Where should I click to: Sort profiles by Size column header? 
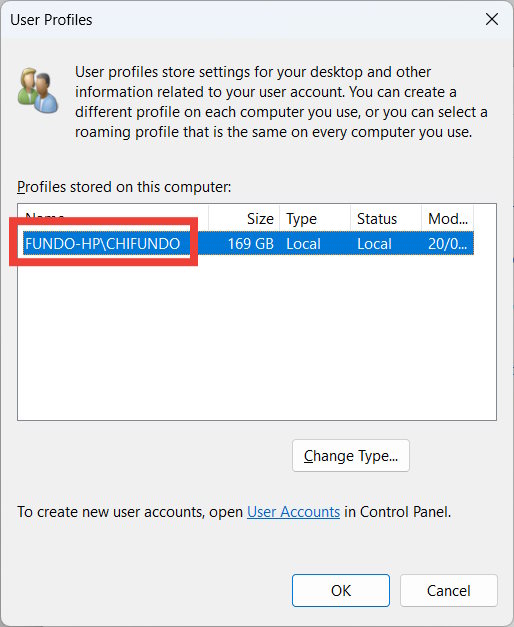coord(244,219)
